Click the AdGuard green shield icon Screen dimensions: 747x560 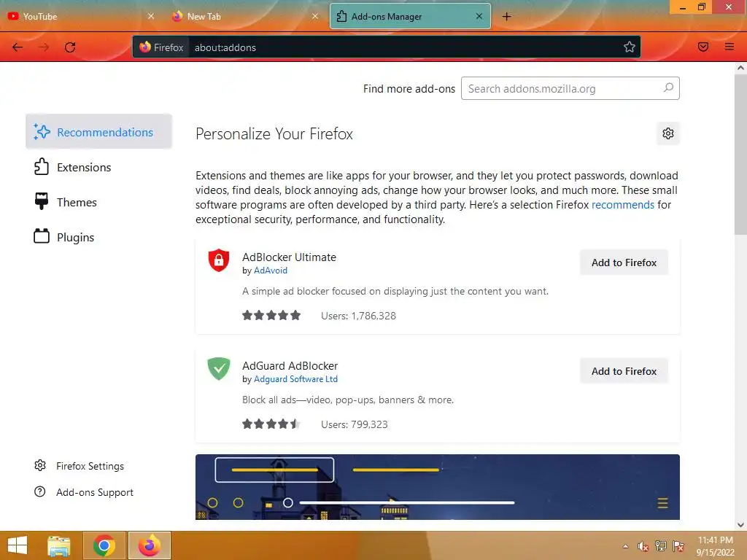[x=219, y=368]
